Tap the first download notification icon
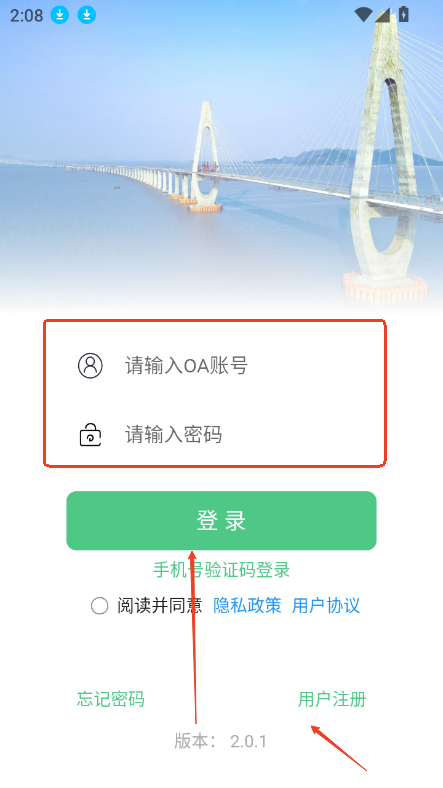This screenshot has width=443, height=788. click(x=59, y=15)
